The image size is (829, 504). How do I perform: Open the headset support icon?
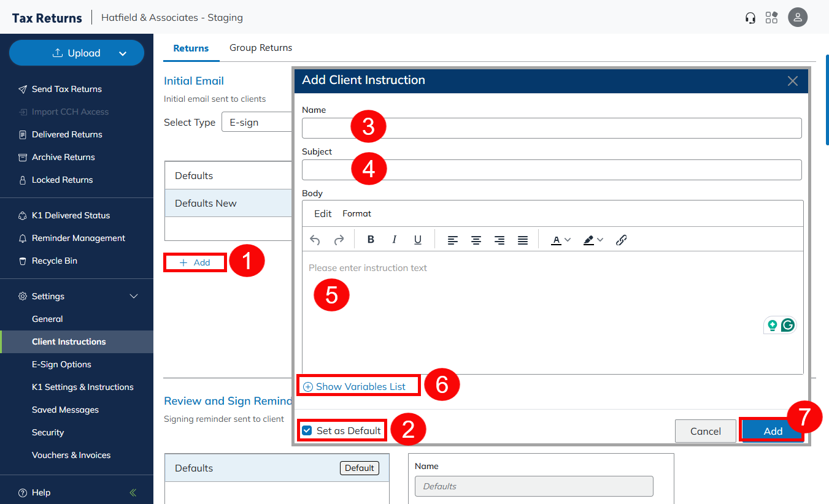click(750, 18)
